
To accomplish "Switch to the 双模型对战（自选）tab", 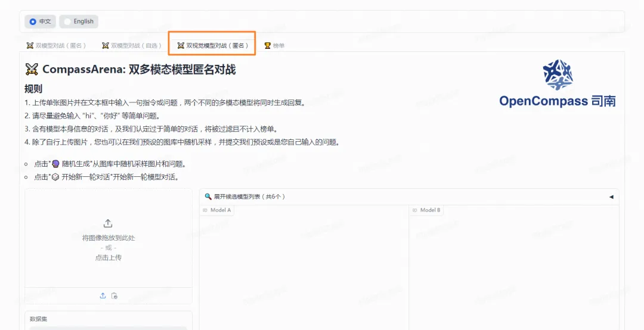I will click(x=132, y=45).
